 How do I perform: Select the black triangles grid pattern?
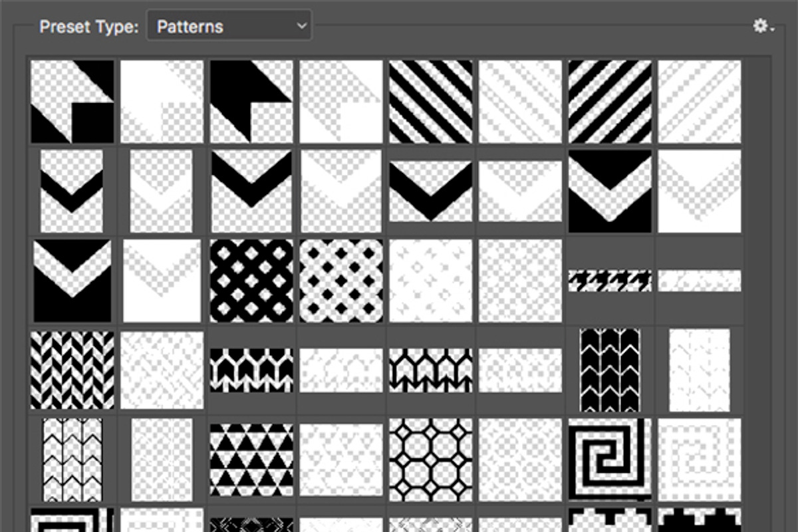coord(251,460)
